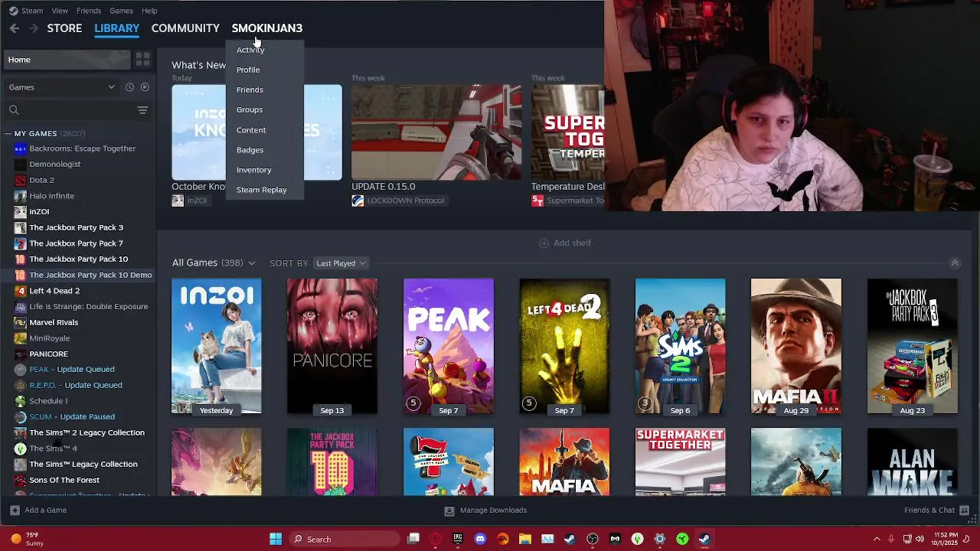Open Windows Start menu
980x551 pixels.
(x=276, y=539)
